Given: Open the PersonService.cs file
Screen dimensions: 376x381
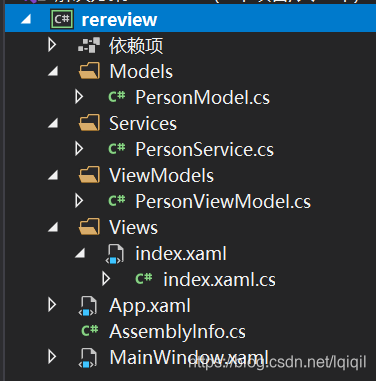Looking at the screenshot, I should tap(205, 149).
